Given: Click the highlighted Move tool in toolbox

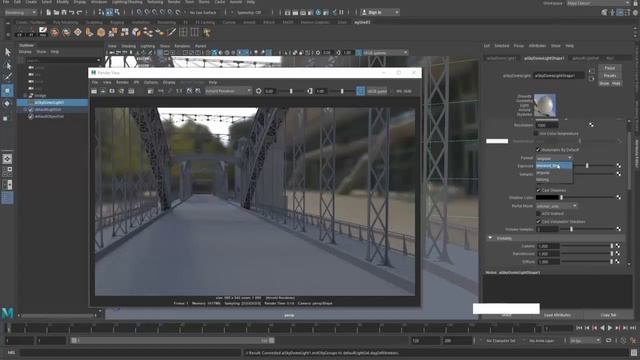Looking at the screenshot, I should pos(7,90).
